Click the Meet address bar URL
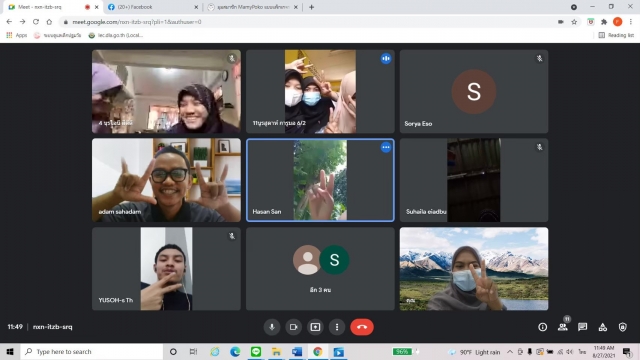640x360 pixels. (x=137, y=22)
